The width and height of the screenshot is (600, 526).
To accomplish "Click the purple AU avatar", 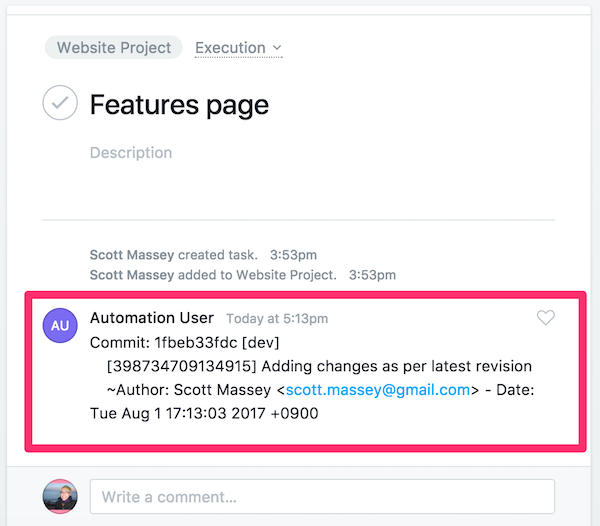I will point(59,325).
